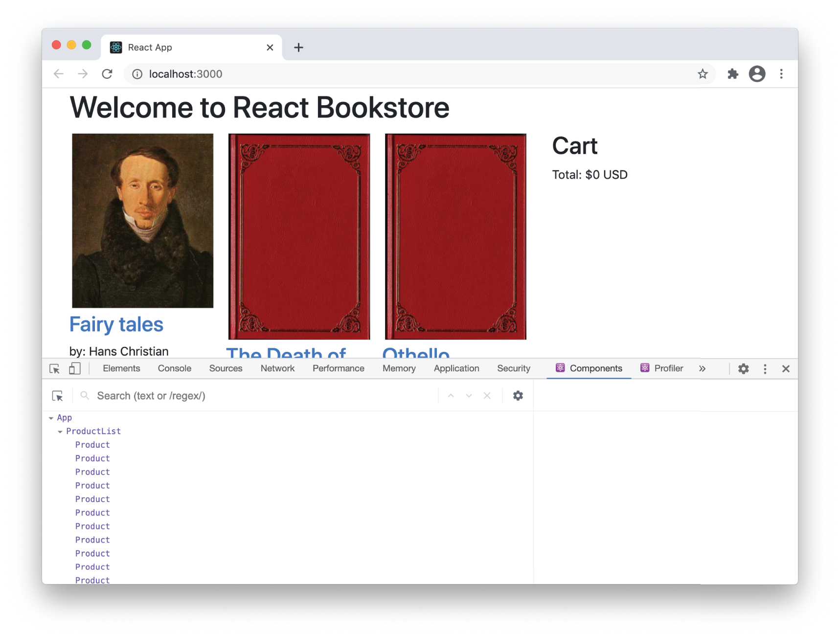Screen dimensions: 840x640
Task: Collapse the App component node
Action: [x=52, y=417]
